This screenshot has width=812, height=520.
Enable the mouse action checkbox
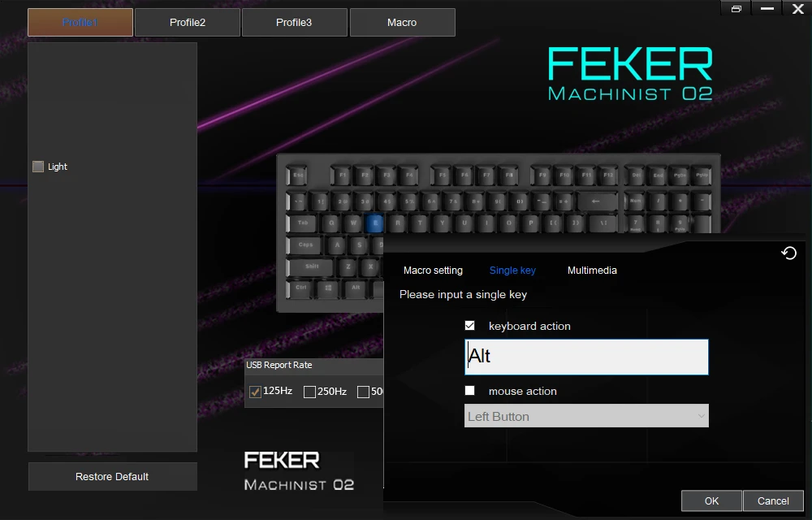pos(469,391)
